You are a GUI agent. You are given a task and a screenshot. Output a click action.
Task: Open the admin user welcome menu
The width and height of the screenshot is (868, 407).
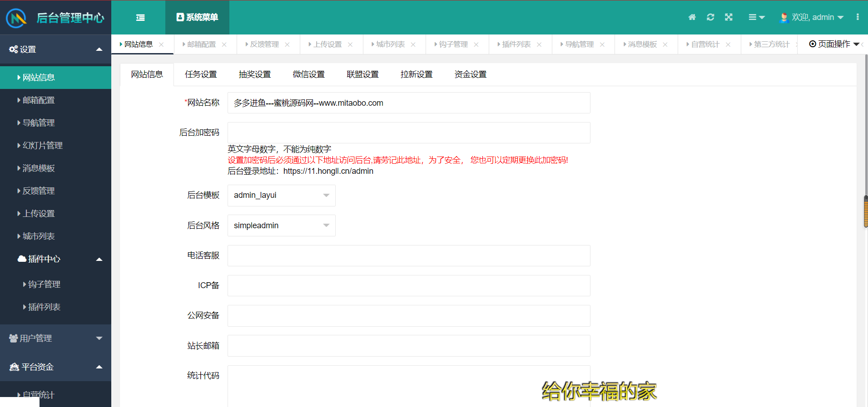(x=812, y=17)
